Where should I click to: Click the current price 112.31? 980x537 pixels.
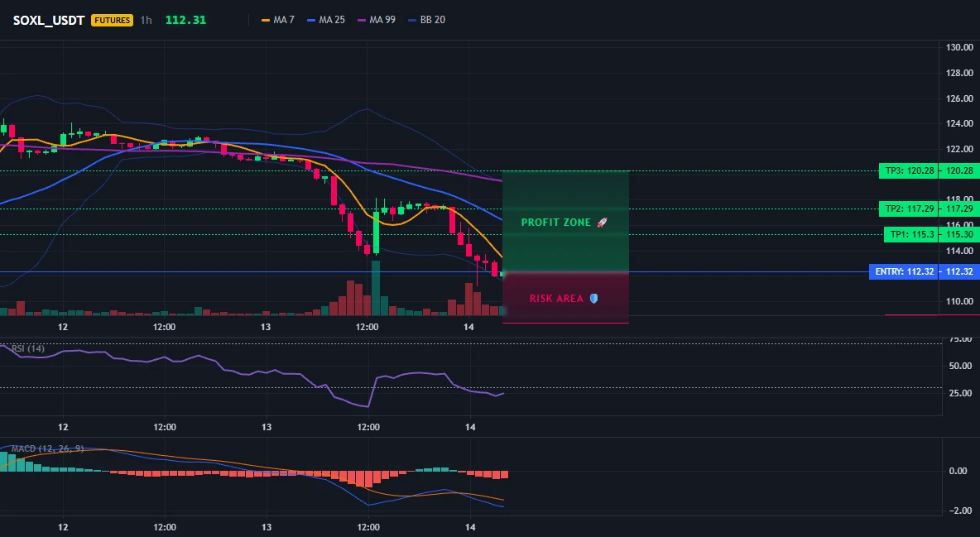185,20
